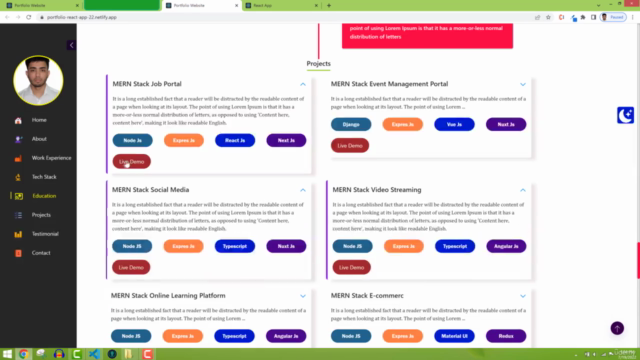Click the About icon in sidebar
The width and height of the screenshot is (640, 360).
(18, 139)
